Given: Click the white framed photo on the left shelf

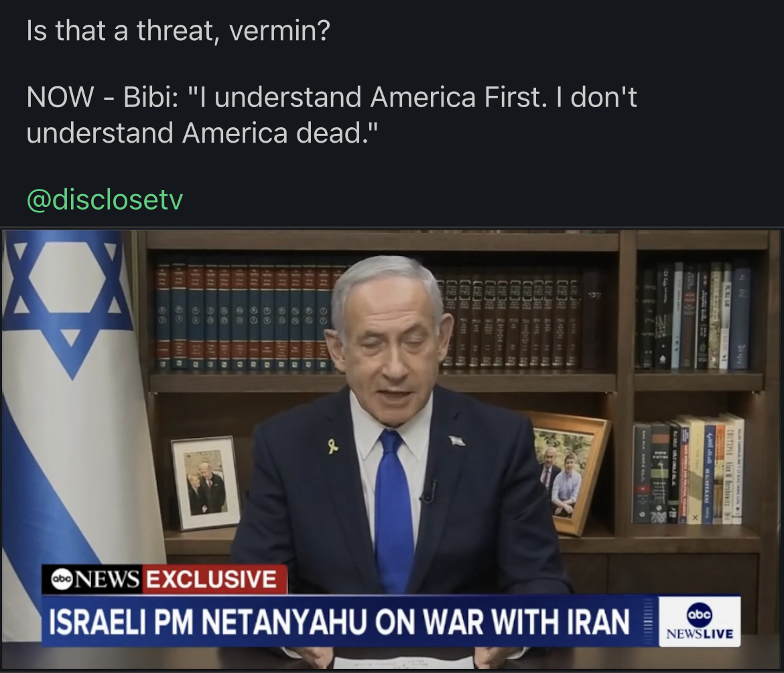Looking at the screenshot, I should pos(205,482).
